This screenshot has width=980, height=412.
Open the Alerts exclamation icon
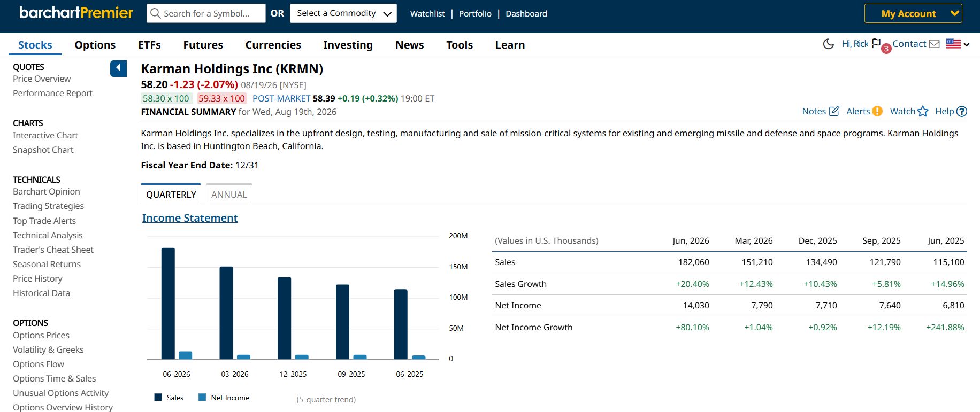click(877, 111)
